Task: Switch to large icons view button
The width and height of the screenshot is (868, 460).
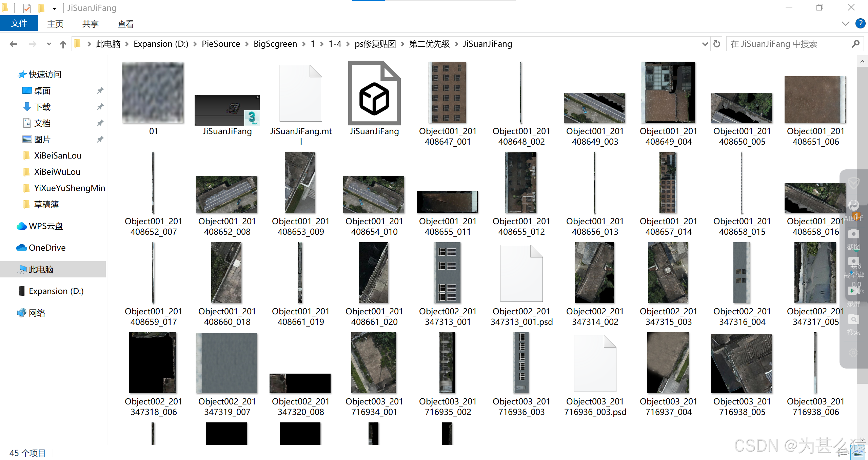Action: 859,453
